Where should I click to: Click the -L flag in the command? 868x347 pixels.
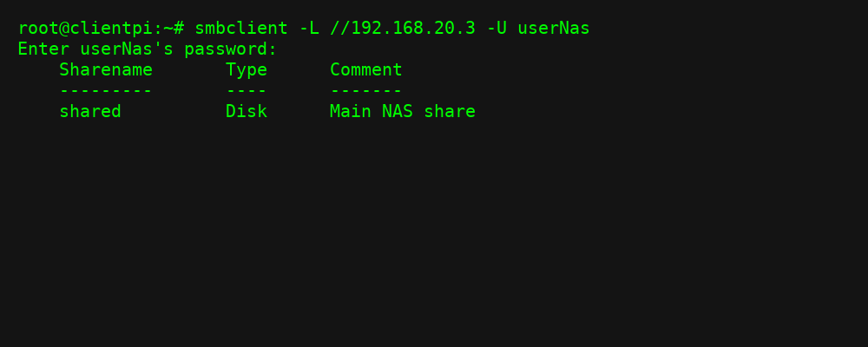coord(309,28)
